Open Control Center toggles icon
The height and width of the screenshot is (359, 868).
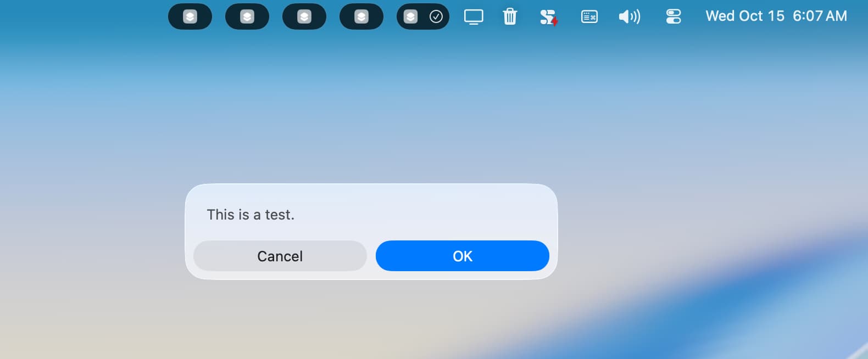(x=674, y=16)
